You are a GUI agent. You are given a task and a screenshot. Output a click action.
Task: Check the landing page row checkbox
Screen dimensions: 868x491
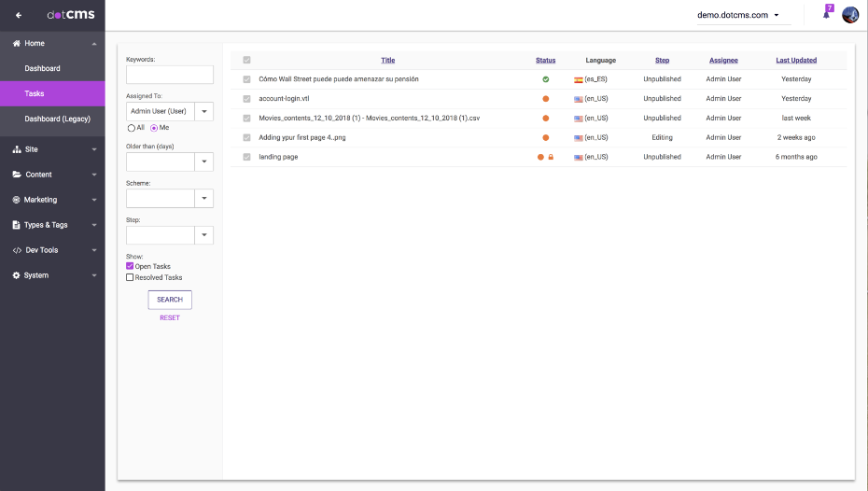pos(247,157)
